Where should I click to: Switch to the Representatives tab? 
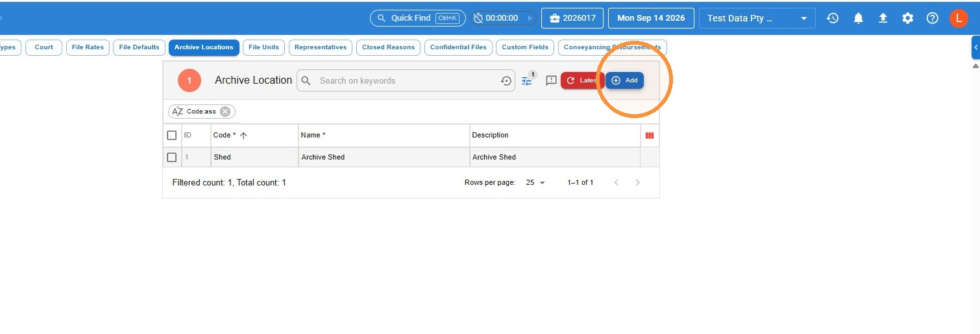pos(321,47)
